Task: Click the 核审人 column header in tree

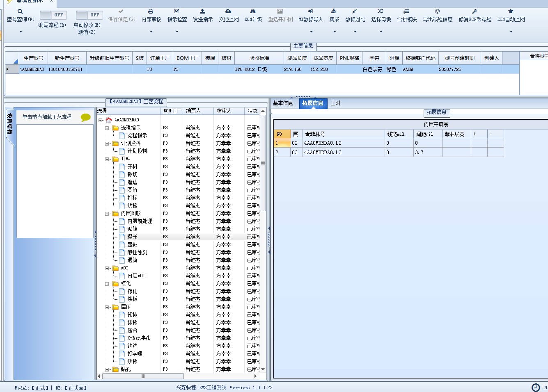Action: [x=229, y=111]
